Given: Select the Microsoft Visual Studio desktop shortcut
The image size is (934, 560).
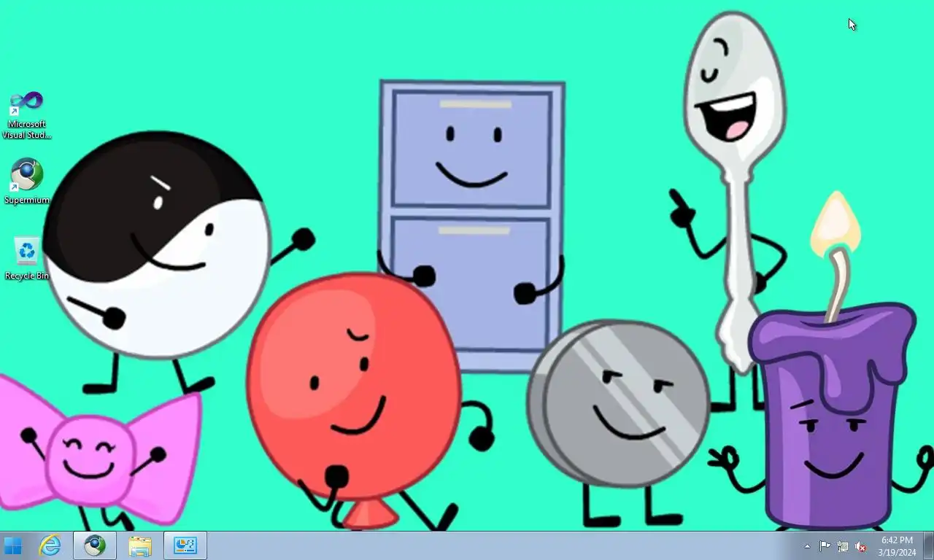Looking at the screenshot, I should [27, 115].
